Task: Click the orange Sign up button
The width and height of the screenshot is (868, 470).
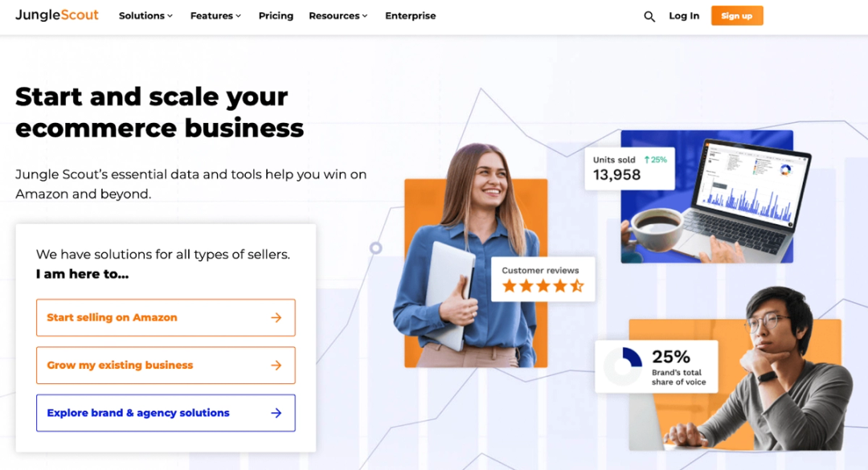Action: tap(737, 15)
